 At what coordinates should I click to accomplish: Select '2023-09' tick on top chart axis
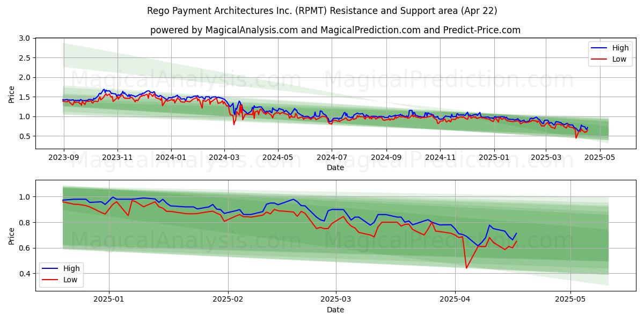pyautogui.click(x=64, y=158)
